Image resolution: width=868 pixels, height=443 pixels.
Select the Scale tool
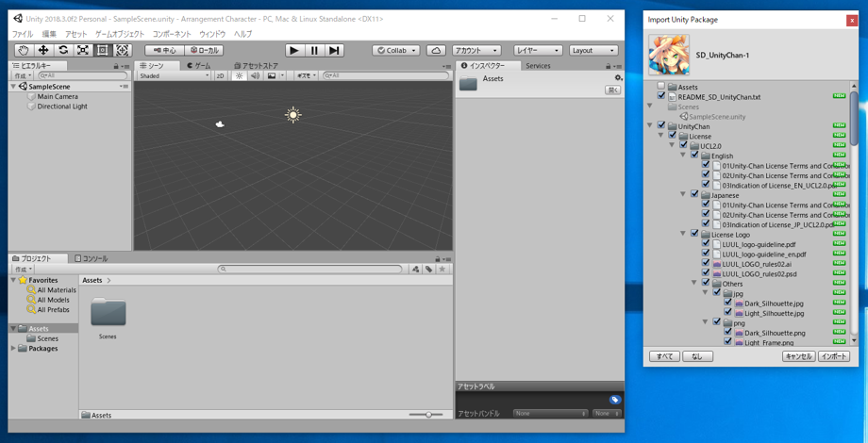point(83,50)
